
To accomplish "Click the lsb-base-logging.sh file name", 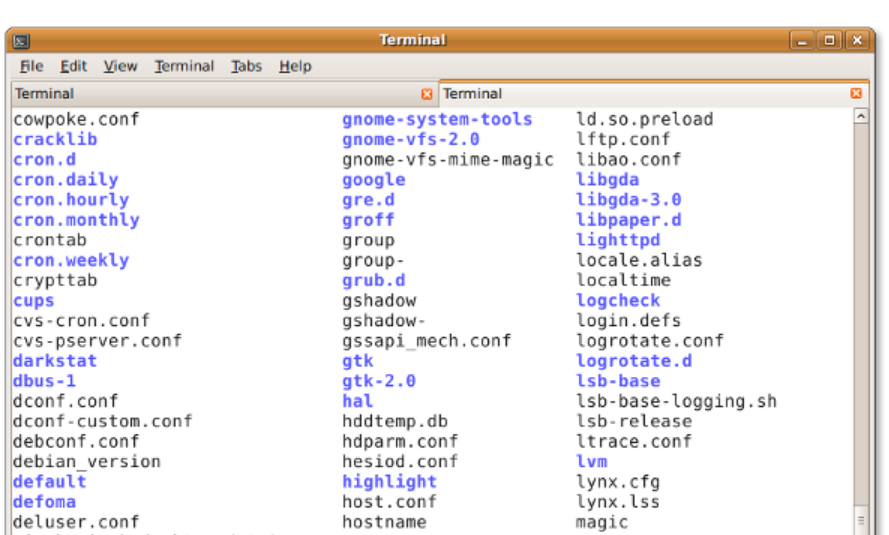I will point(676,401).
